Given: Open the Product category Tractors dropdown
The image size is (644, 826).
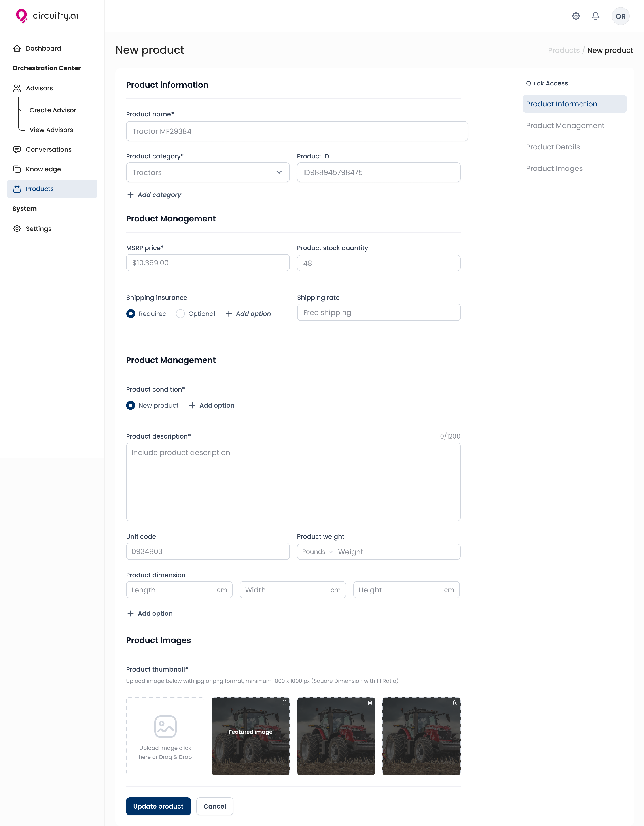Looking at the screenshot, I should click(x=208, y=172).
